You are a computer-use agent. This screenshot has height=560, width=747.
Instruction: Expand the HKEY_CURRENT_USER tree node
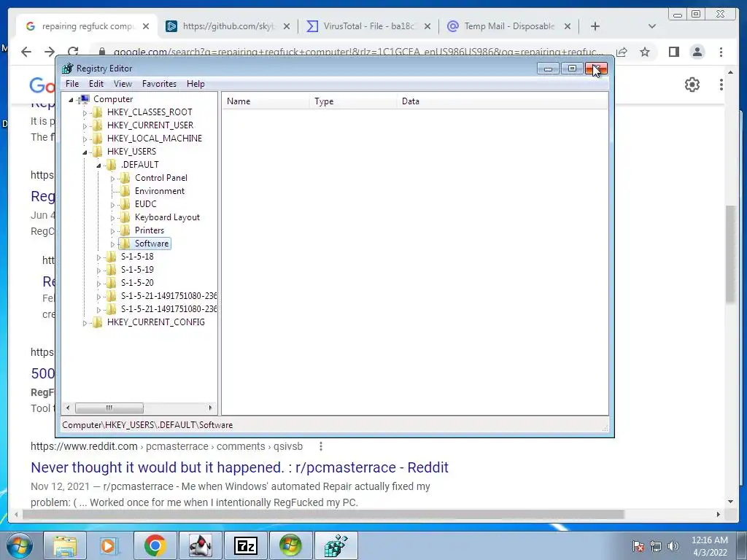(x=85, y=126)
